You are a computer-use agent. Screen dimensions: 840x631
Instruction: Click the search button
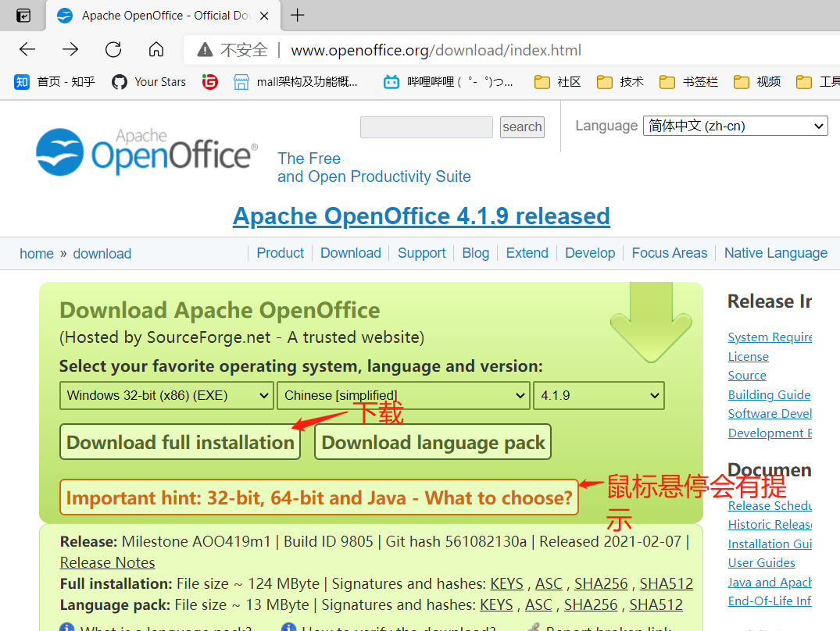point(522,127)
